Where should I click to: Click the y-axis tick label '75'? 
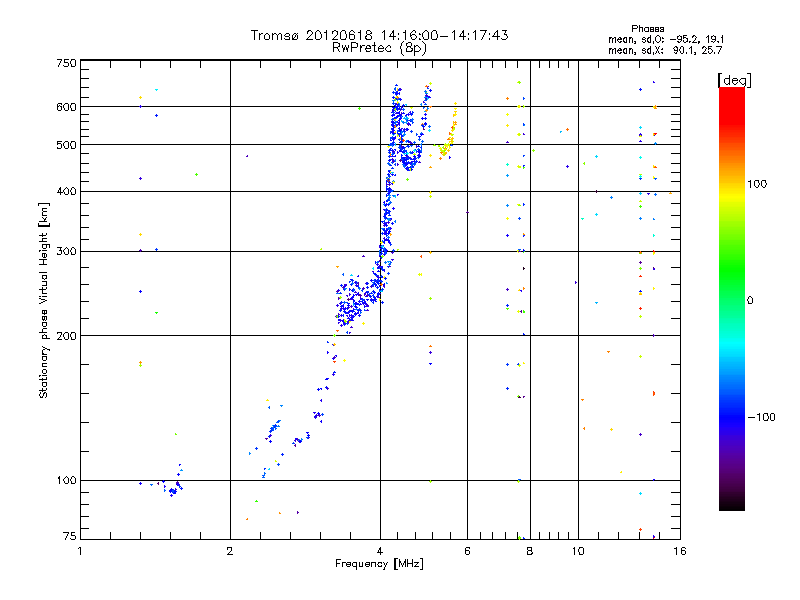(x=70, y=536)
